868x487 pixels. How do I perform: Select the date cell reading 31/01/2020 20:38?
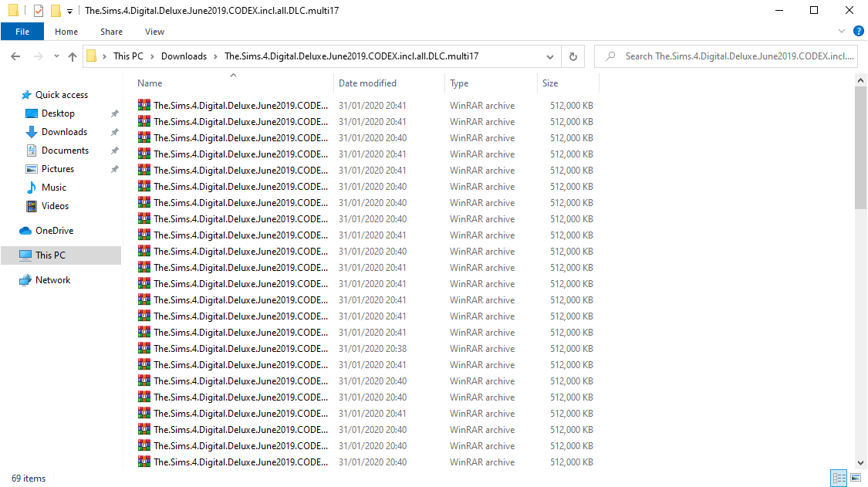[373, 349]
